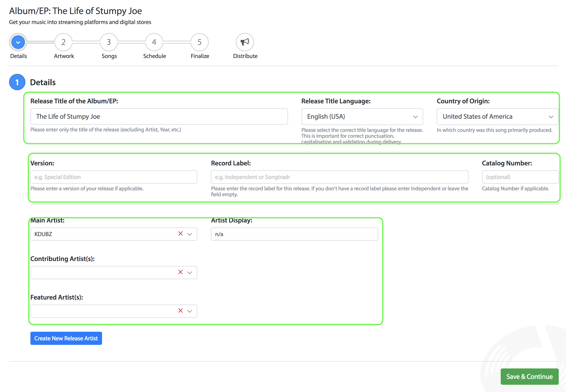Go to step 5 Finalize
Image resolution: width=566 pixels, height=392 pixels.
(200, 42)
